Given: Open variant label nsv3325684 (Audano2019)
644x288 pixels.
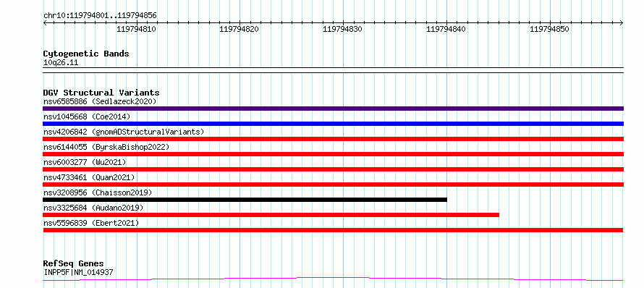Looking at the screenshot, I should coord(93,208).
